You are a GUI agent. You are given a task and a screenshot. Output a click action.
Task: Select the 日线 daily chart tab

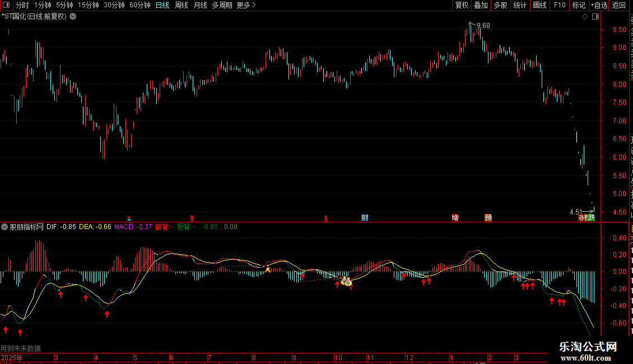[x=162, y=5]
